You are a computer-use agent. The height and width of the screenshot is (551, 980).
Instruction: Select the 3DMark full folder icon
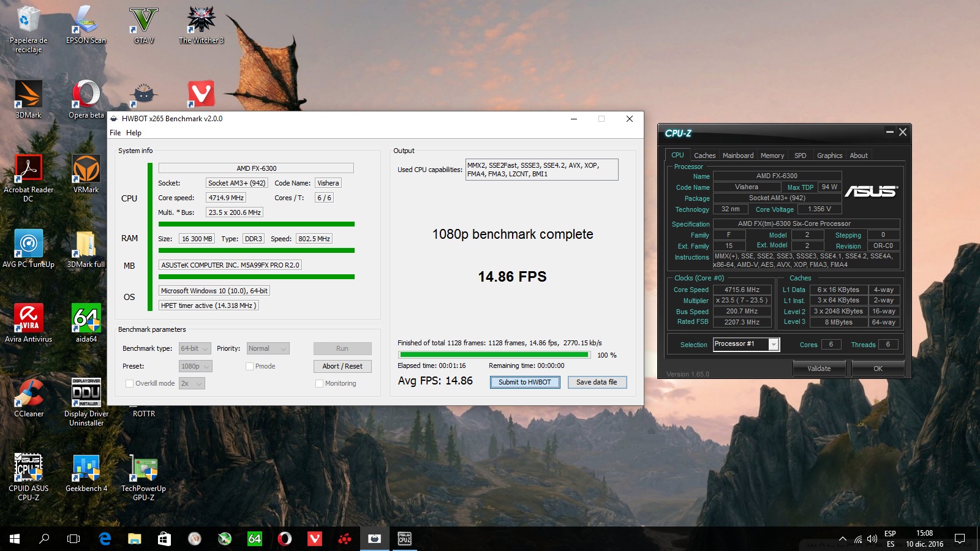[86, 249]
